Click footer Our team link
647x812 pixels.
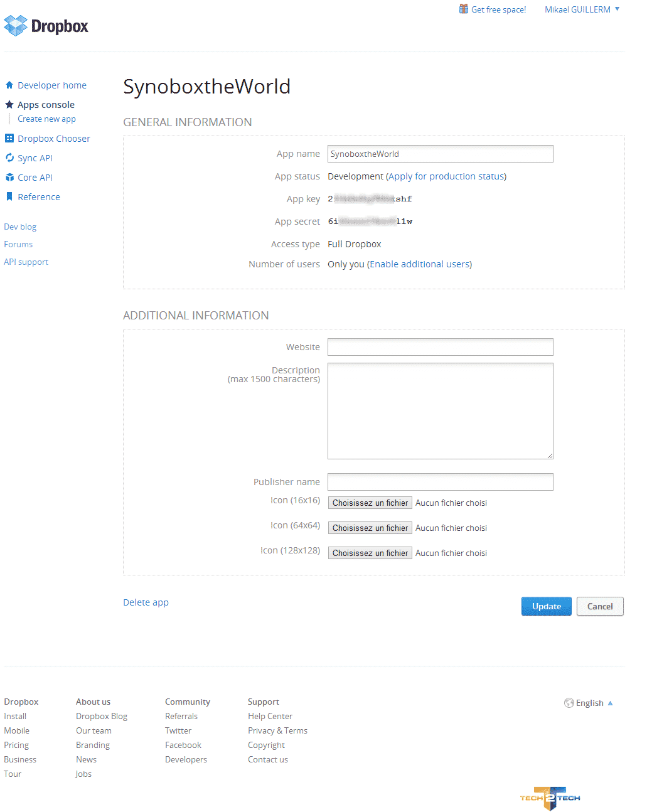pos(94,731)
